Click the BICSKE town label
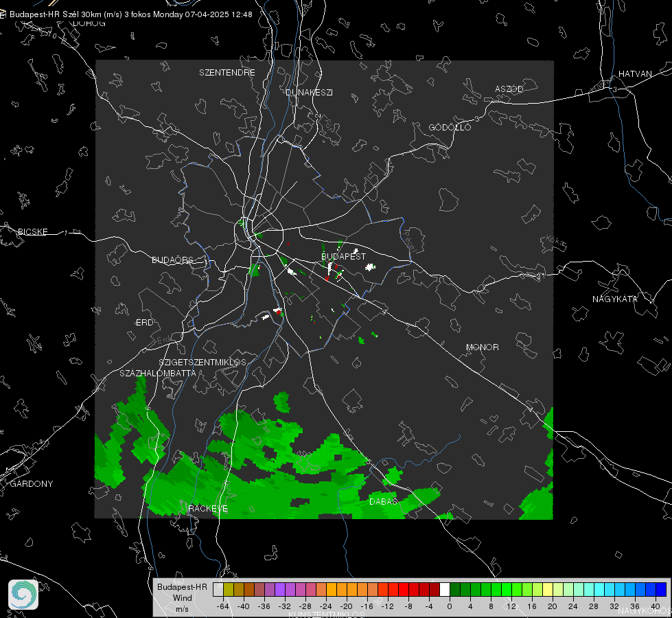 tap(32, 231)
